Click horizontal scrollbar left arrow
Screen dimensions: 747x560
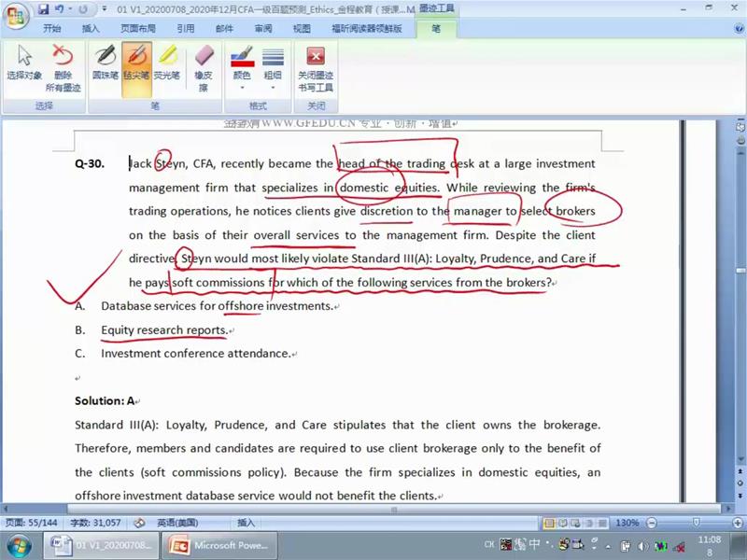coord(7,509)
